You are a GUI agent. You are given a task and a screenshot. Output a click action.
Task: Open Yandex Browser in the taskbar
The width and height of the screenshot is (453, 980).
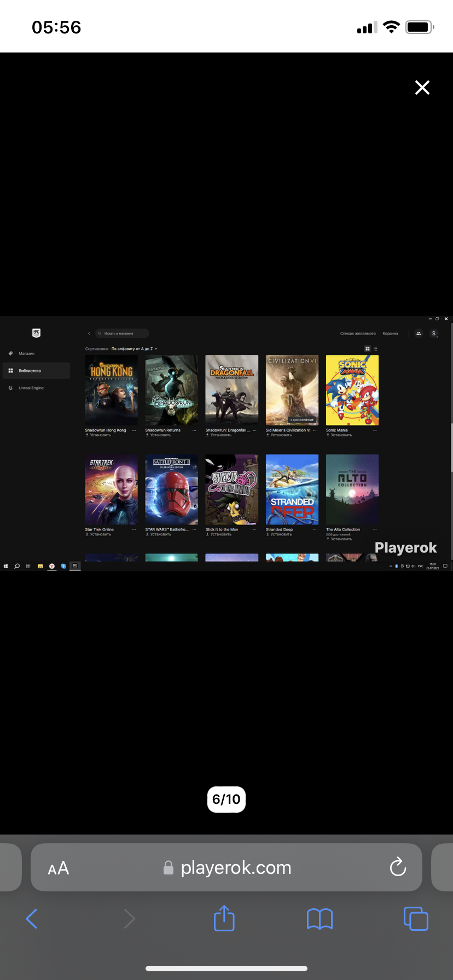coord(52,566)
